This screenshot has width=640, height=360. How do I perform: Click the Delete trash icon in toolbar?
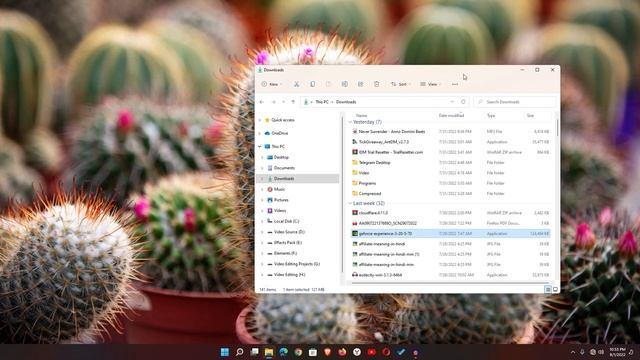coord(376,84)
